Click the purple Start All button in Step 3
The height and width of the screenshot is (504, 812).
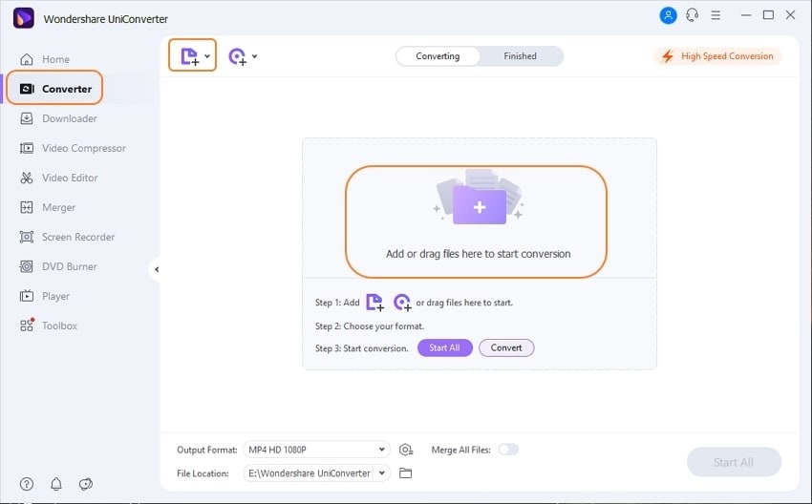[x=445, y=347]
